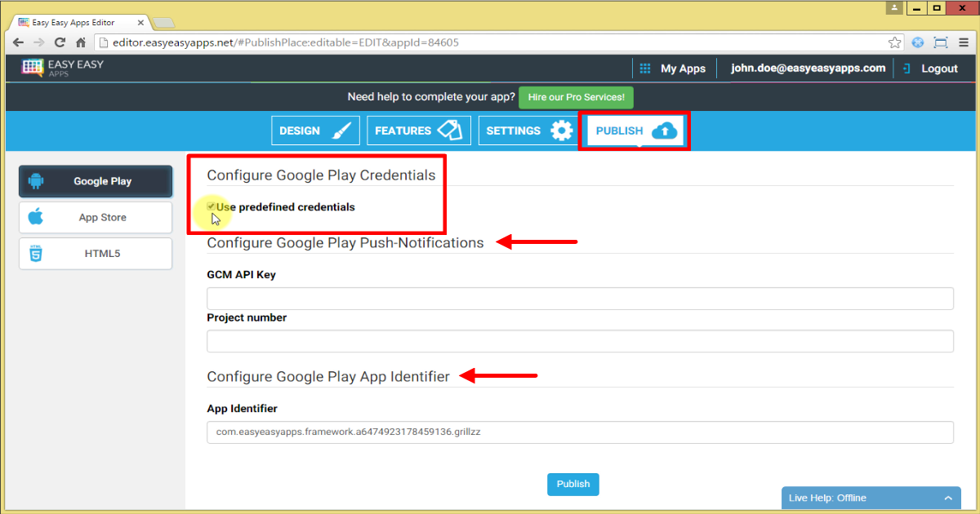Viewport: 980px width, 514px height.
Task: Select the paintbrush icon on DESIGN
Action: click(343, 131)
